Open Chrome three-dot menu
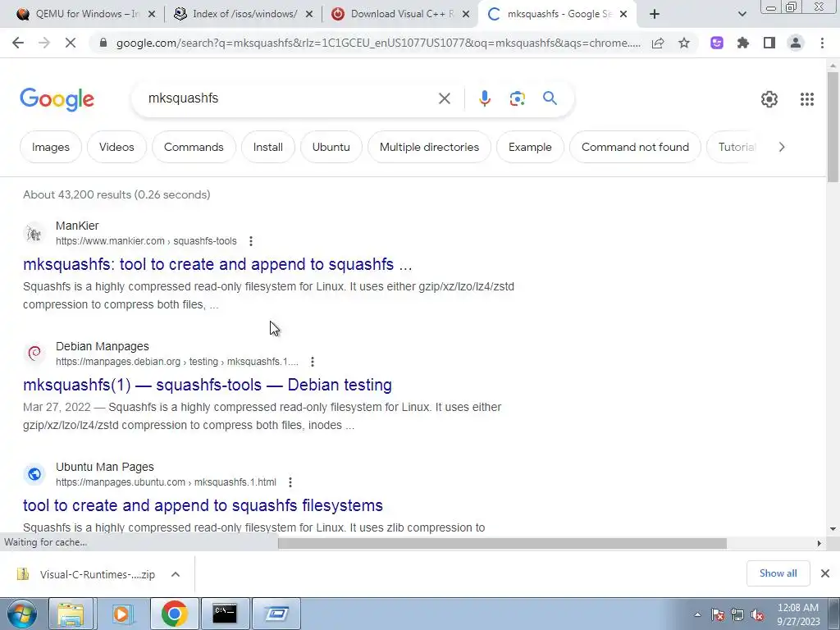Viewport: 840px width, 630px height. pyautogui.click(x=822, y=43)
